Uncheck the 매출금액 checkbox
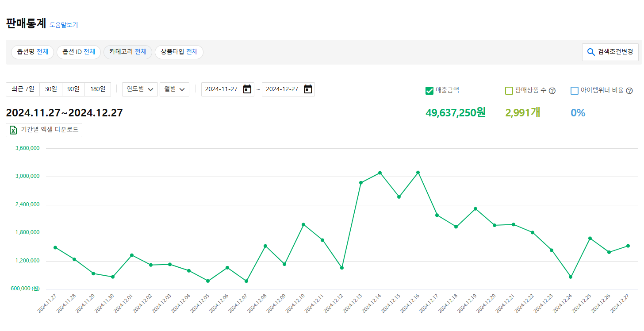This screenshot has height=331, width=644. point(429,91)
